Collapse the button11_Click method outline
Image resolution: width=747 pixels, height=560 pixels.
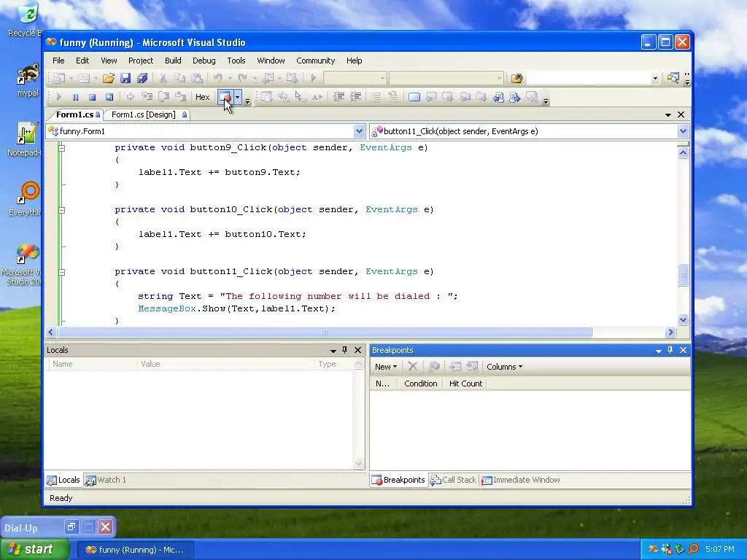[x=61, y=272]
